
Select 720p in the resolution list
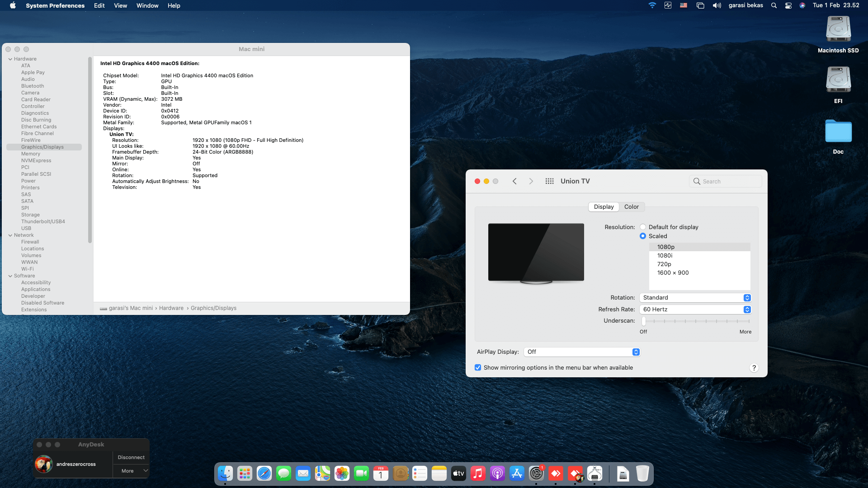(665, 264)
